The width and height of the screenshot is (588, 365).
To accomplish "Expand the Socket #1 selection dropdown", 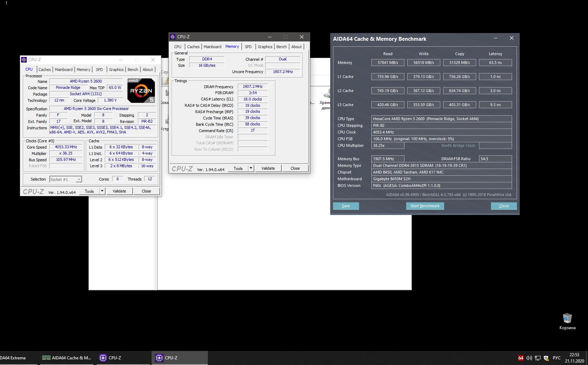I will [79, 180].
